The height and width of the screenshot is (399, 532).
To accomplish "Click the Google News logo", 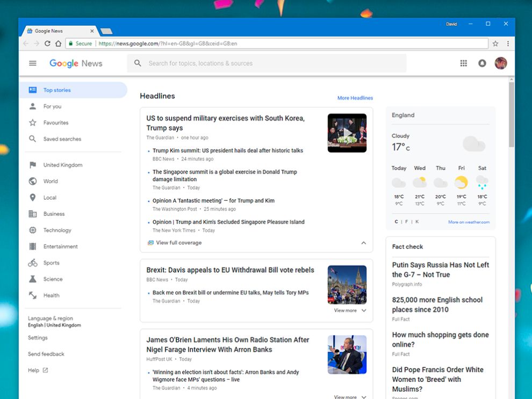I will coord(76,63).
